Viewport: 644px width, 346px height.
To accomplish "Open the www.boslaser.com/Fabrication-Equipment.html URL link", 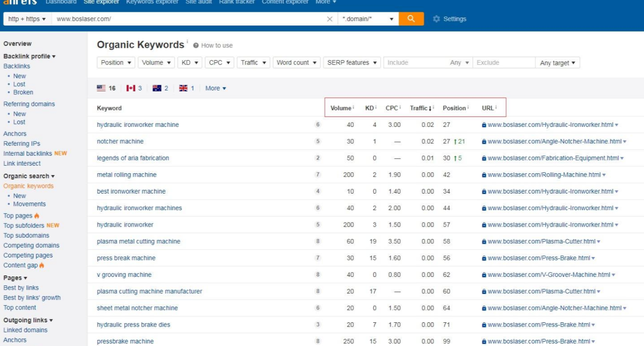I will coord(553,158).
